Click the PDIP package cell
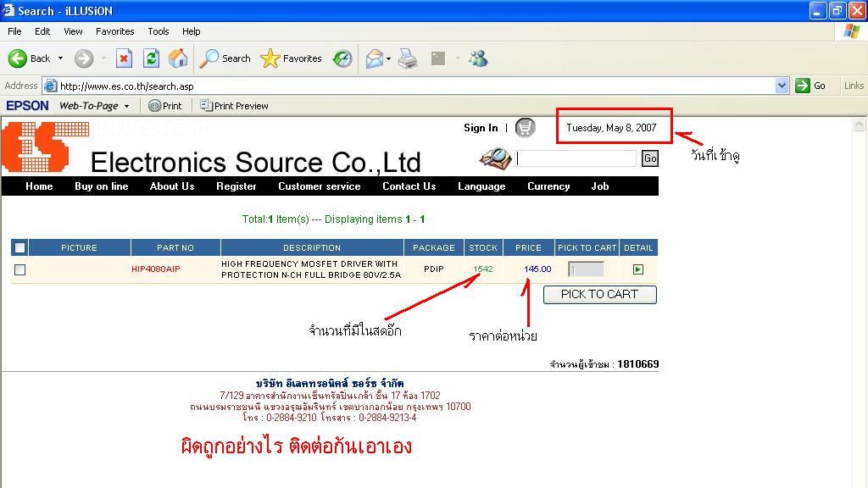The width and height of the screenshot is (868, 488). coord(433,269)
